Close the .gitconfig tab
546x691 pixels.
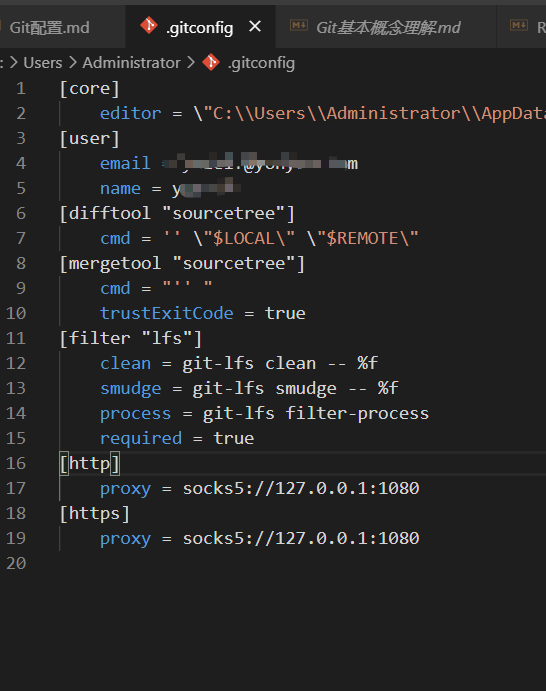pyautogui.click(x=255, y=26)
